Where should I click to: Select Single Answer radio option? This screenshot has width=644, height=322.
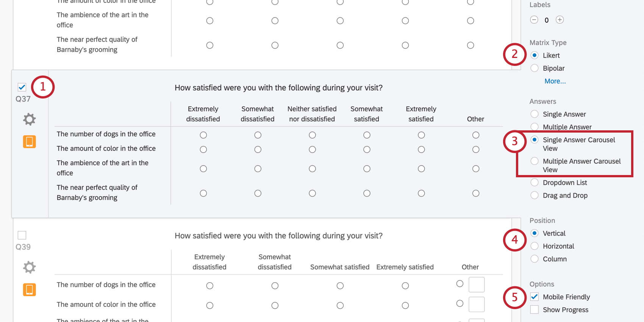535,114
